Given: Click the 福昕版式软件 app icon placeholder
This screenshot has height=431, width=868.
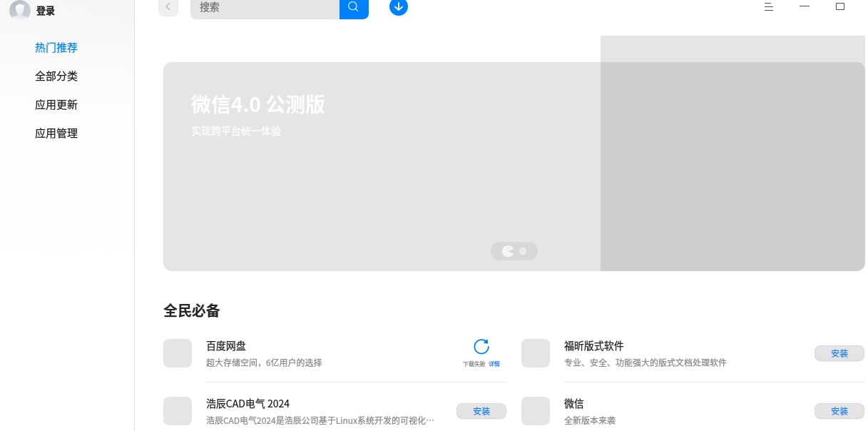Looking at the screenshot, I should click(x=536, y=353).
